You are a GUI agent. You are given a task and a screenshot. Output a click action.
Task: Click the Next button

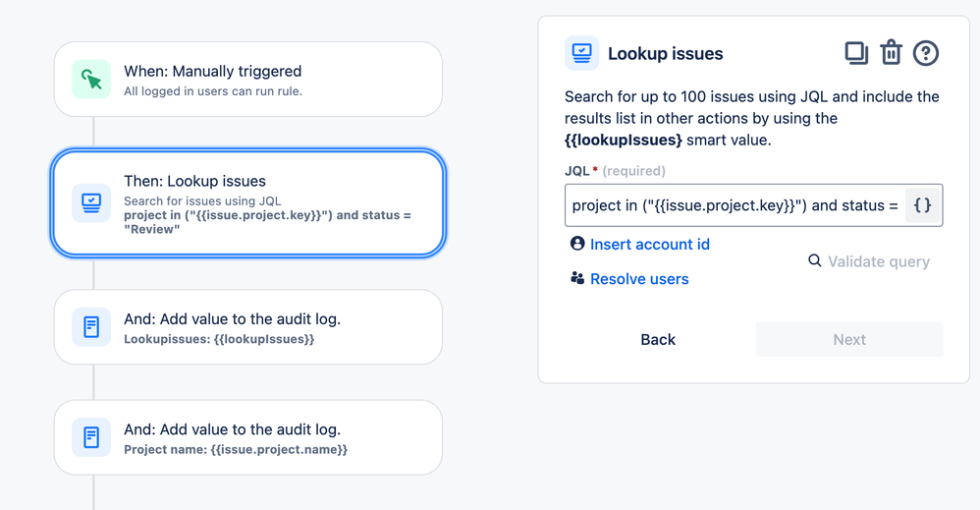[849, 339]
